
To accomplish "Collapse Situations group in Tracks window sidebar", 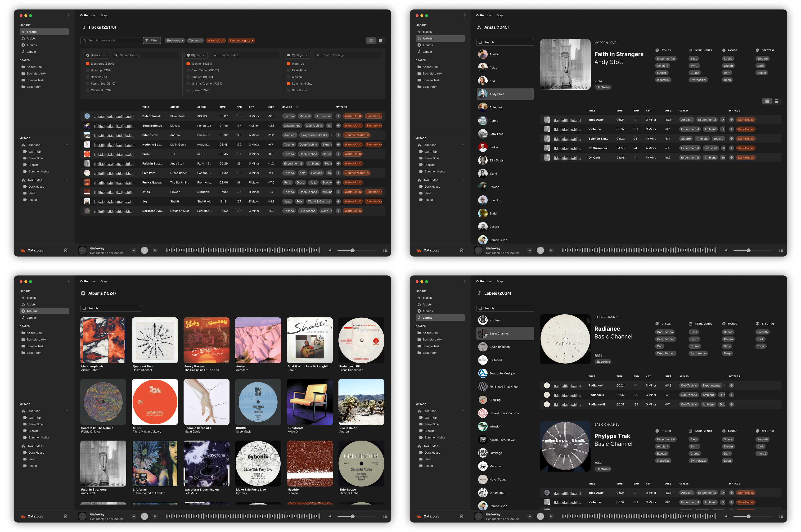I will [x=67, y=145].
